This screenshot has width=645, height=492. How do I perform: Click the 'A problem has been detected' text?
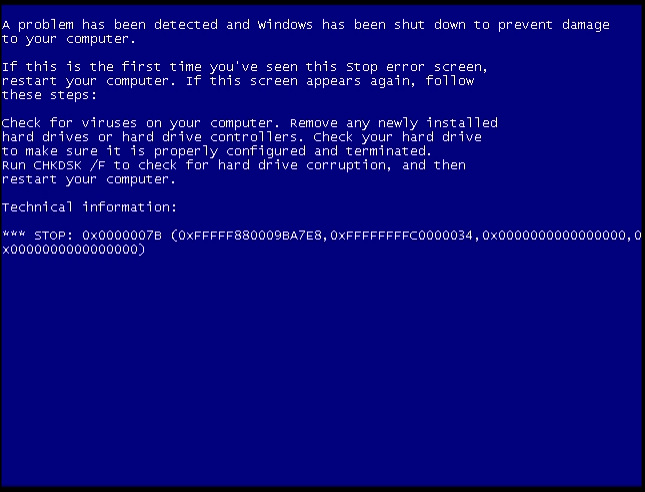(x=110, y=25)
